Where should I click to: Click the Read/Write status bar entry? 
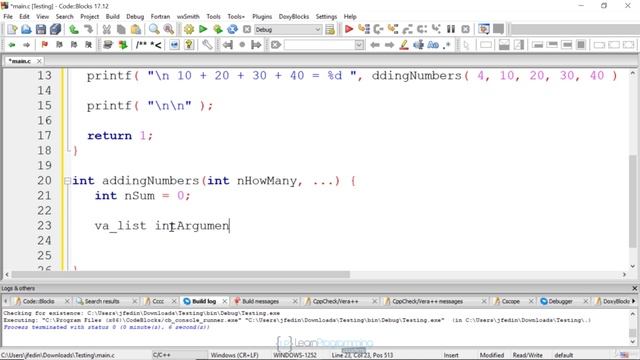(x=527, y=355)
